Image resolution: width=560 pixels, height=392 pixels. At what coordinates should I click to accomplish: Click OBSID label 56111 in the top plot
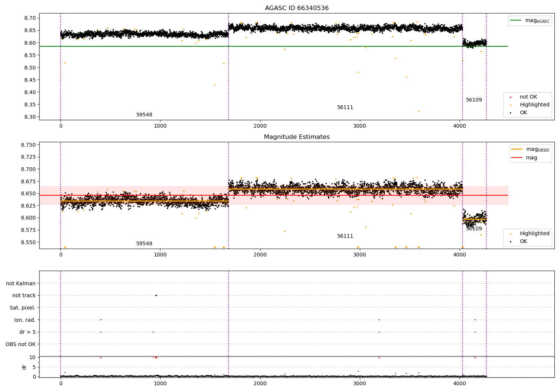click(345, 108)
